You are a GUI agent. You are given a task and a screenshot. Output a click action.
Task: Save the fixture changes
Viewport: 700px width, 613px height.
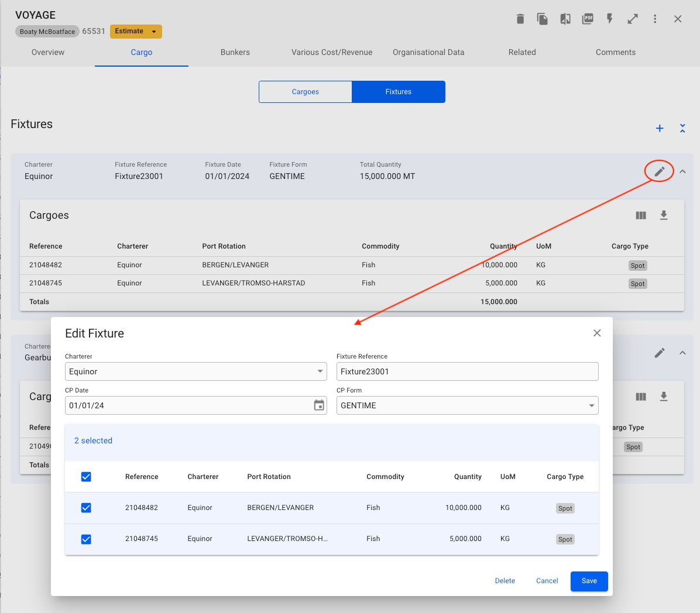pos(589,581)
